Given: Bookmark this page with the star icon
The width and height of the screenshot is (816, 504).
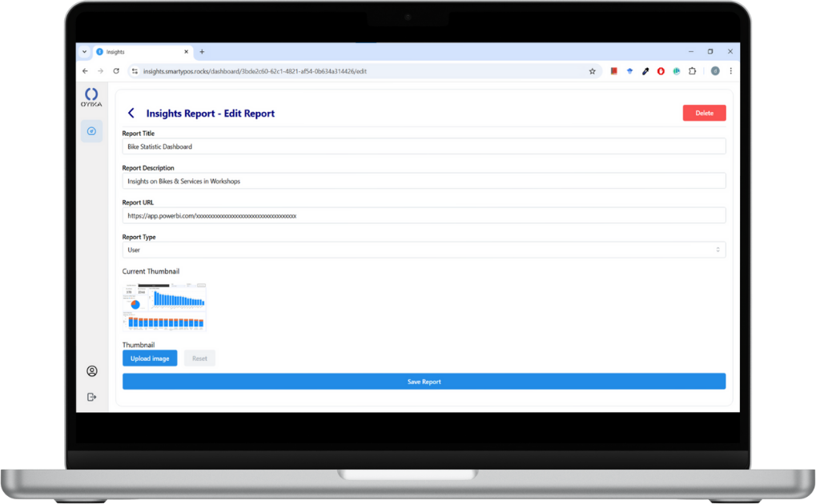Looking at the screenshot, I should pos(593,71).
